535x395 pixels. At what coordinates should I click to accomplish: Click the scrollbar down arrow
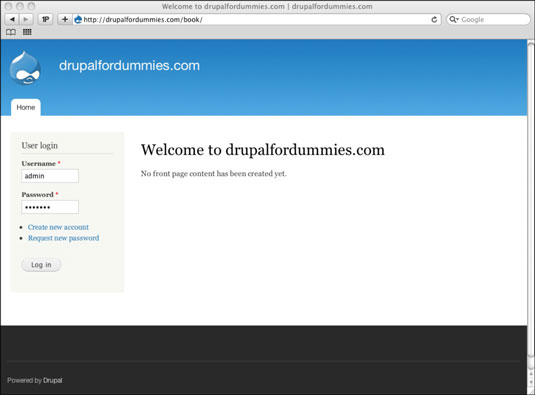point(531,383)
